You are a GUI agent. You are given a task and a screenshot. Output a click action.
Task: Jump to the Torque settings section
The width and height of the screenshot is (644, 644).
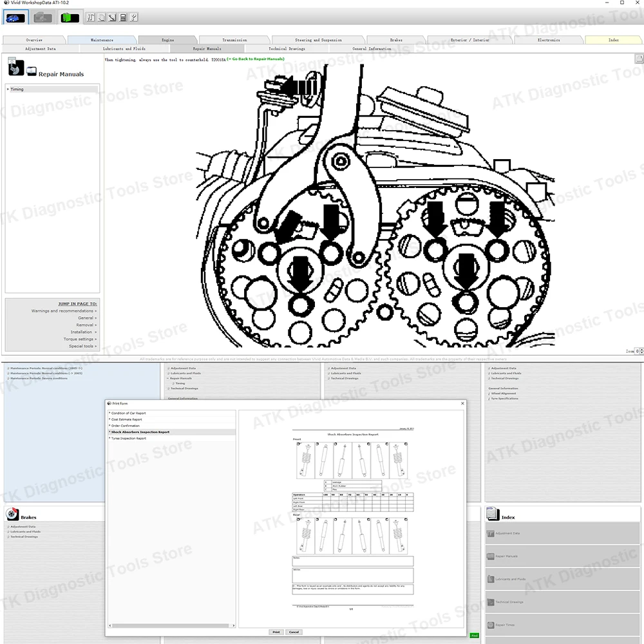coord(80,339)
